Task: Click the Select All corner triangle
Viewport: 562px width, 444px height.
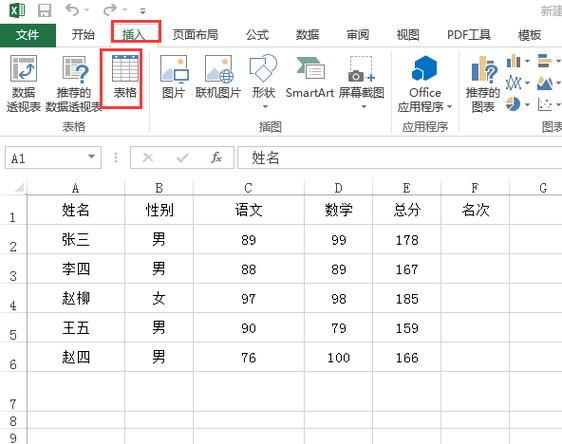Action: coord(19,187)
